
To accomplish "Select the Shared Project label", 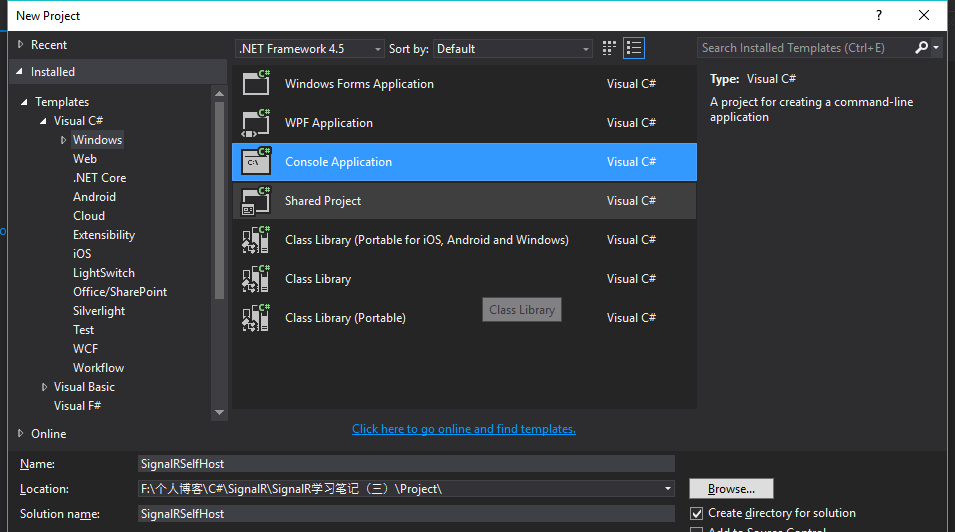I will click(323, 200).
